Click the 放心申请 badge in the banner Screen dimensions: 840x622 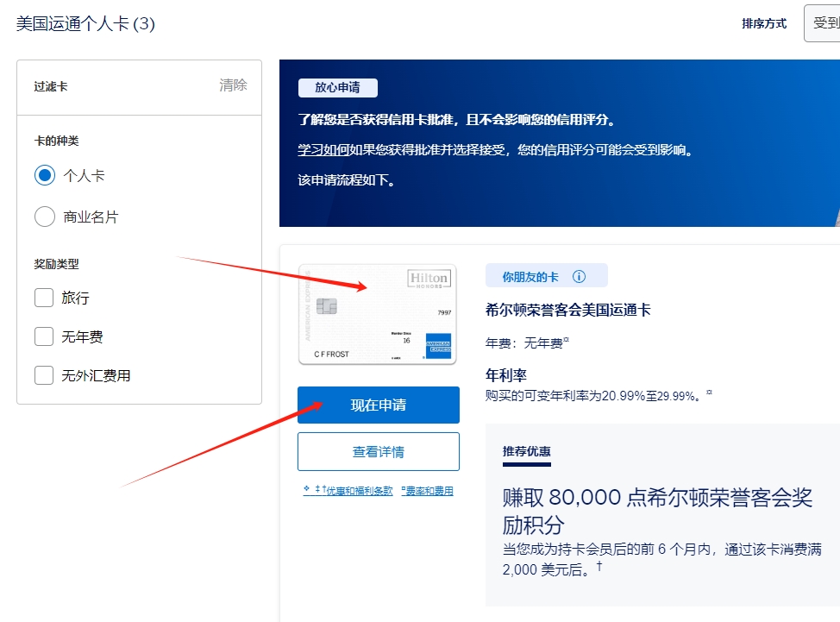pos(337,87)
